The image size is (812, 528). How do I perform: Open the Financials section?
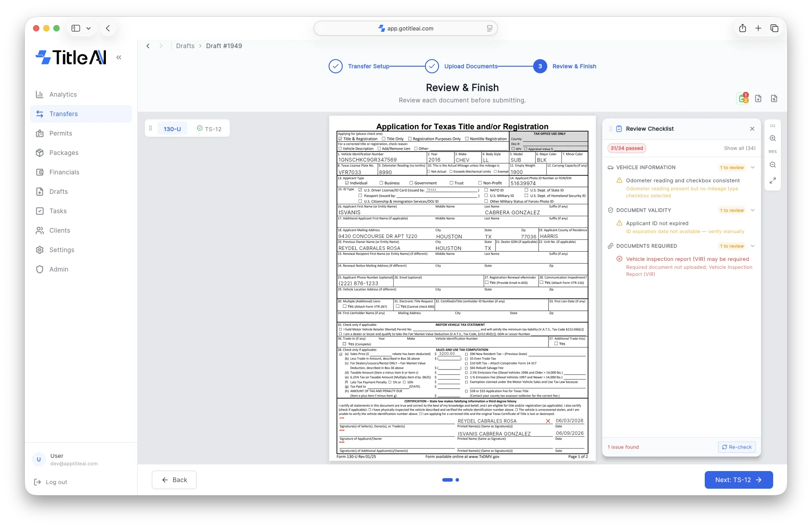pos(81,172)
